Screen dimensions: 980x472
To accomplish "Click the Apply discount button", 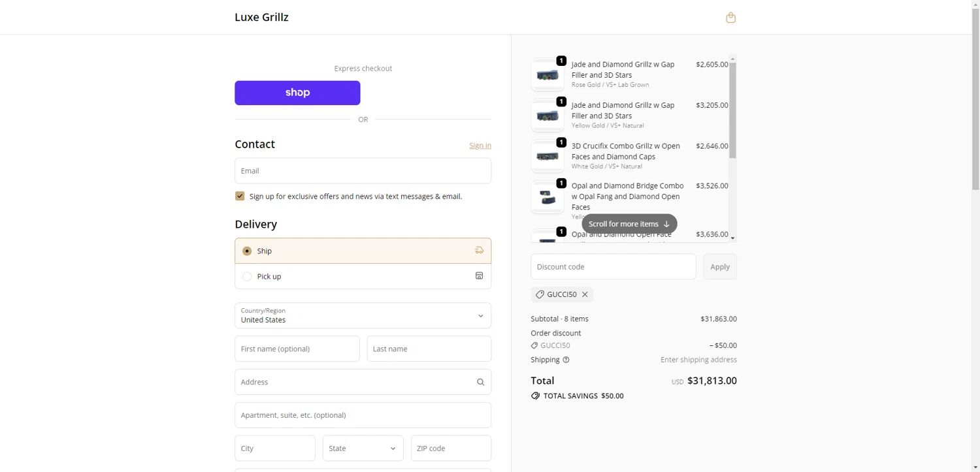I will point(720,267).
